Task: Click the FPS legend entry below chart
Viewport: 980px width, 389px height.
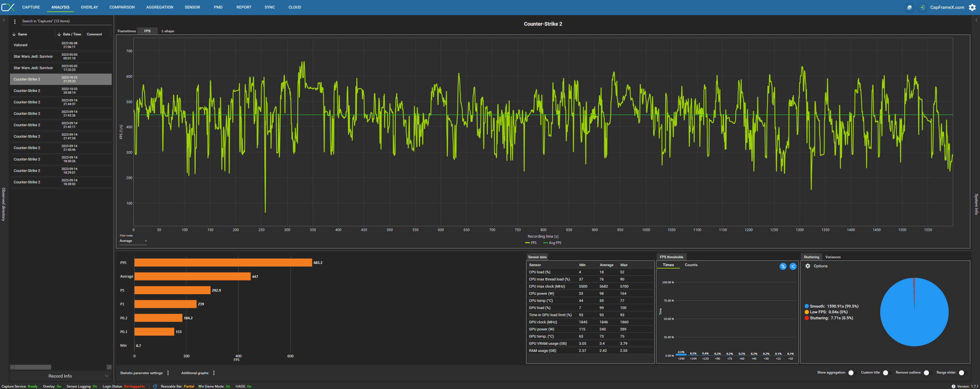Action: pos(531,242)
